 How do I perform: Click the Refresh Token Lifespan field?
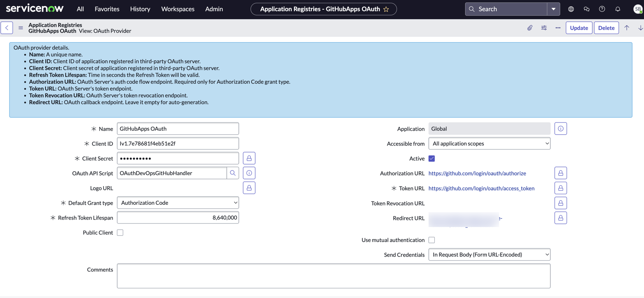(x=178, y=218)
